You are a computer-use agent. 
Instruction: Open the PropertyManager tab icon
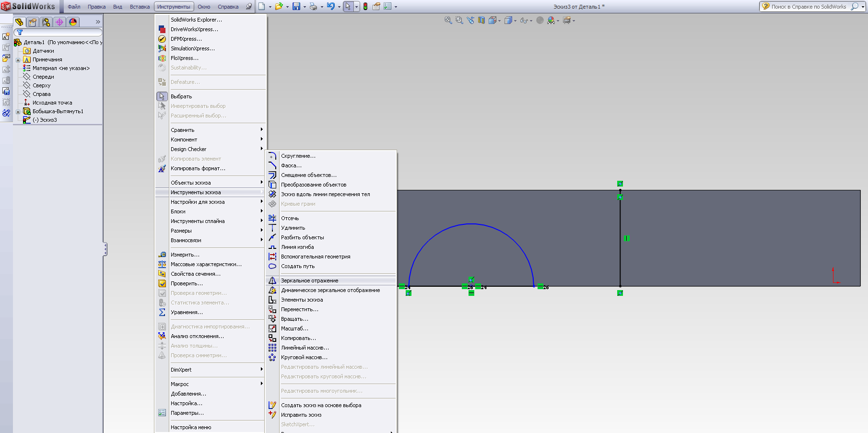tap(33, 22)
